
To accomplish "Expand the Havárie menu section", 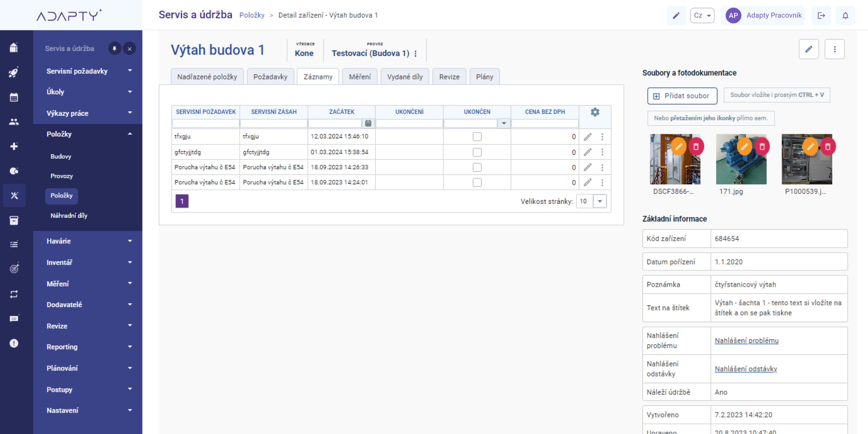I will 88,241.
